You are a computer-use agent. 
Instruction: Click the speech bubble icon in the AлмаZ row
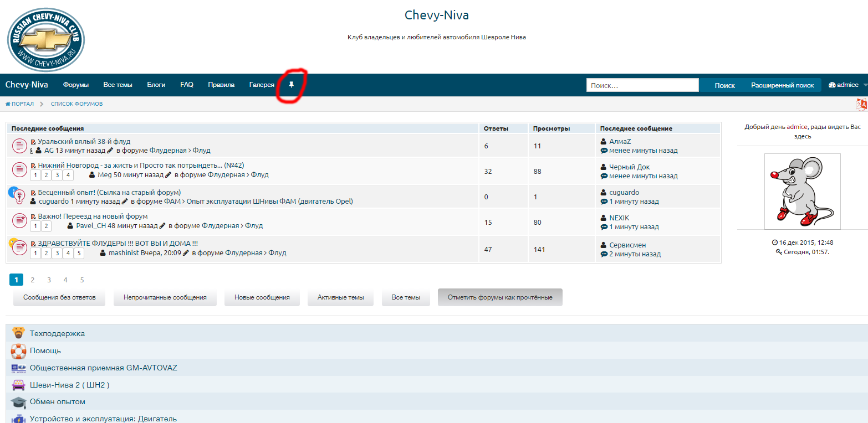point(604,151)
